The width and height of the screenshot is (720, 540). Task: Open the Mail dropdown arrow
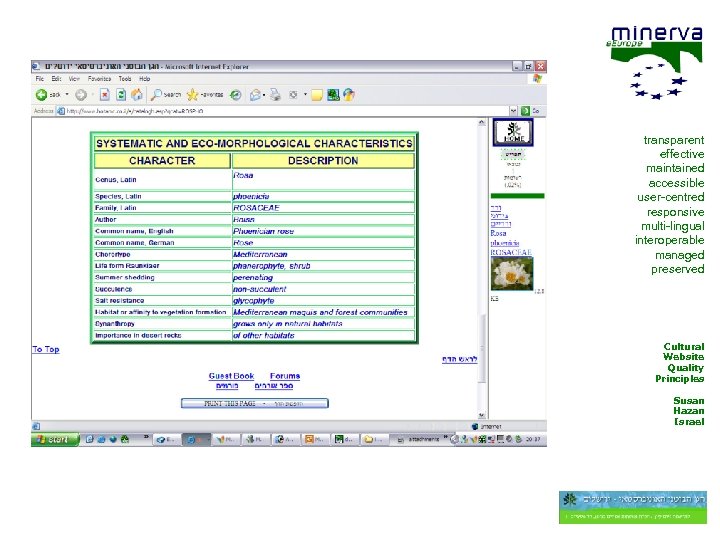tap(264, 95)
